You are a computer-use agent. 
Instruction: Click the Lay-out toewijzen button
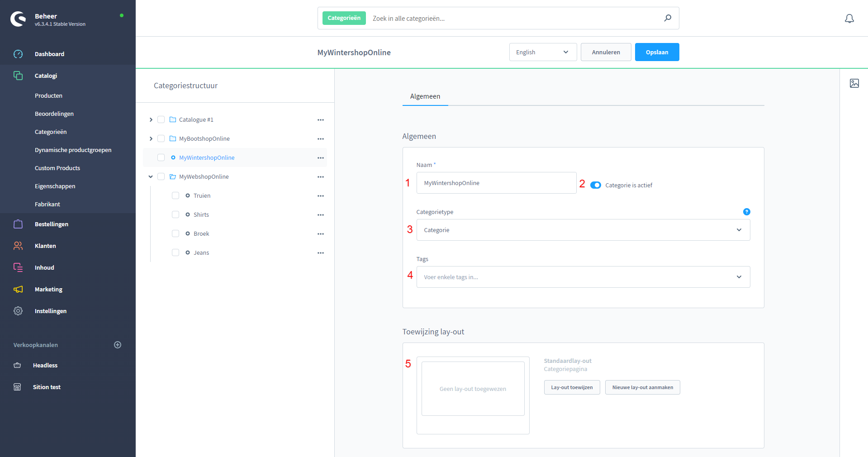click(x=571, y=387)
